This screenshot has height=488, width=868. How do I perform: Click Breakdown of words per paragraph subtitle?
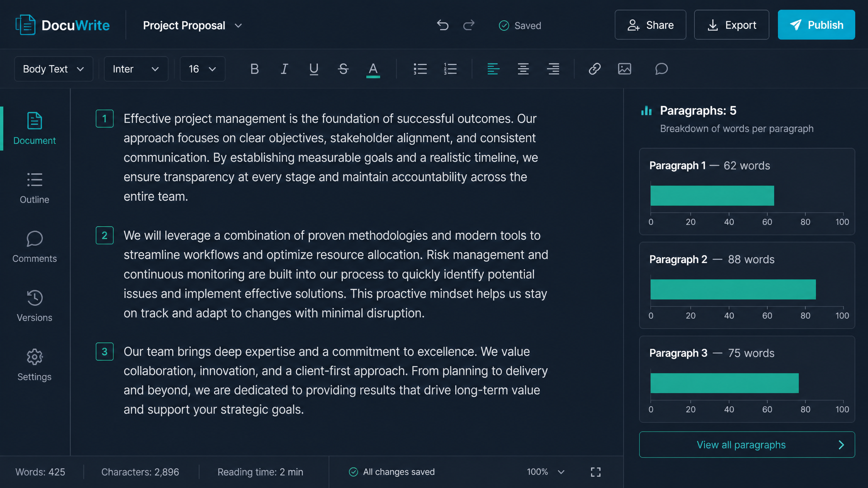coord(737,129)
